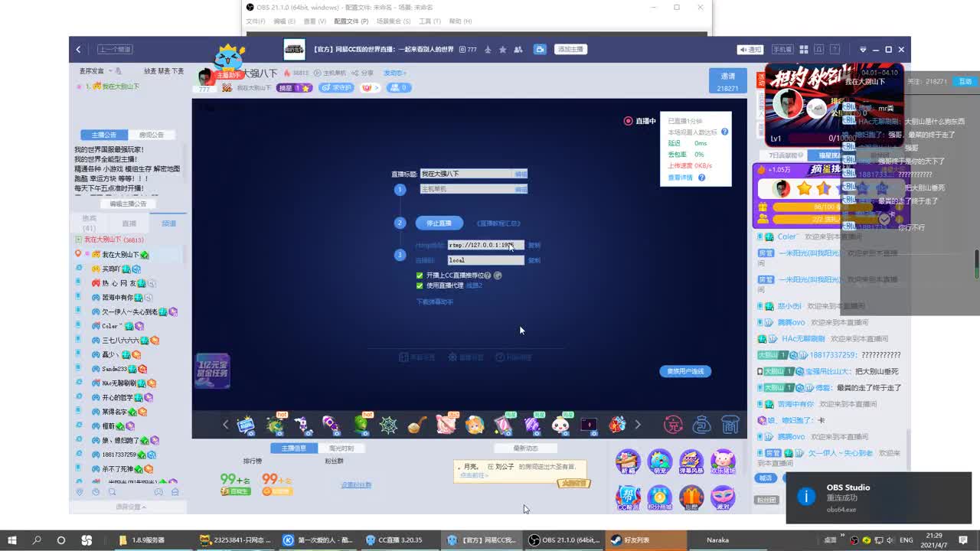980x551 pixels.
Task: Switch to 主播信息 tab
Action: click(294, 448)
